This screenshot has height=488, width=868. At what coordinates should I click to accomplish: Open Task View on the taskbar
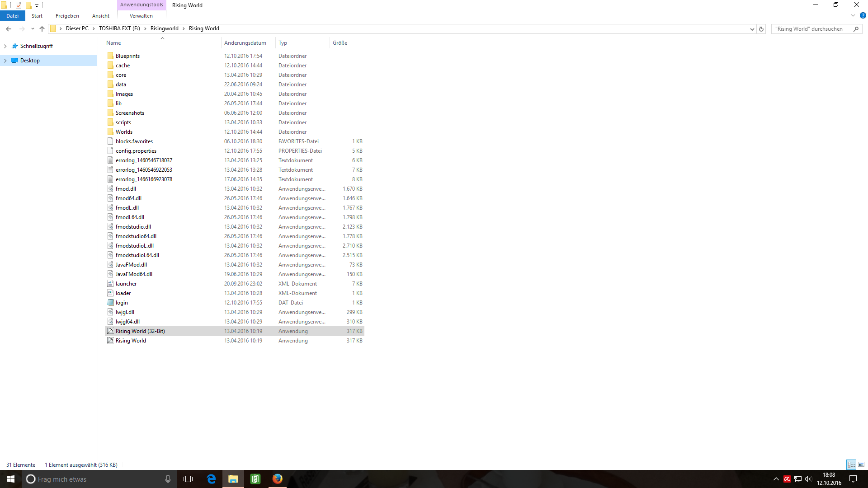point(188,479)
